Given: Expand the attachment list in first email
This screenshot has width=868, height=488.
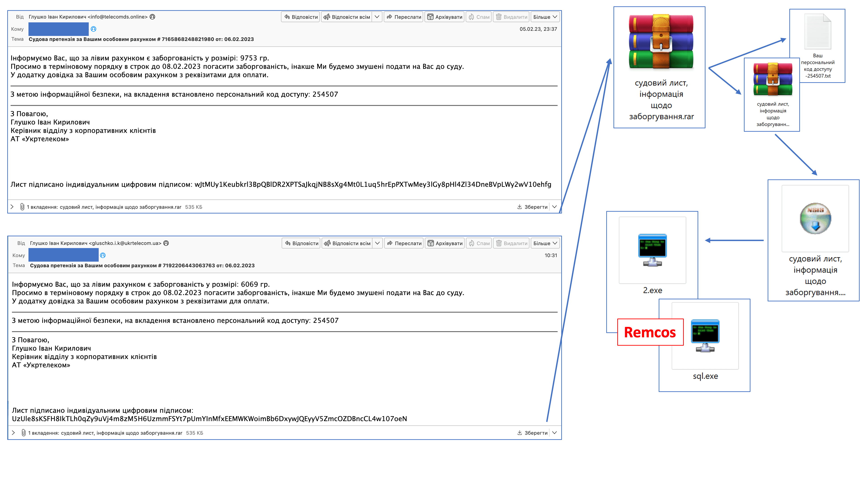Looking at the screenshot, I should tap(12, 207).
